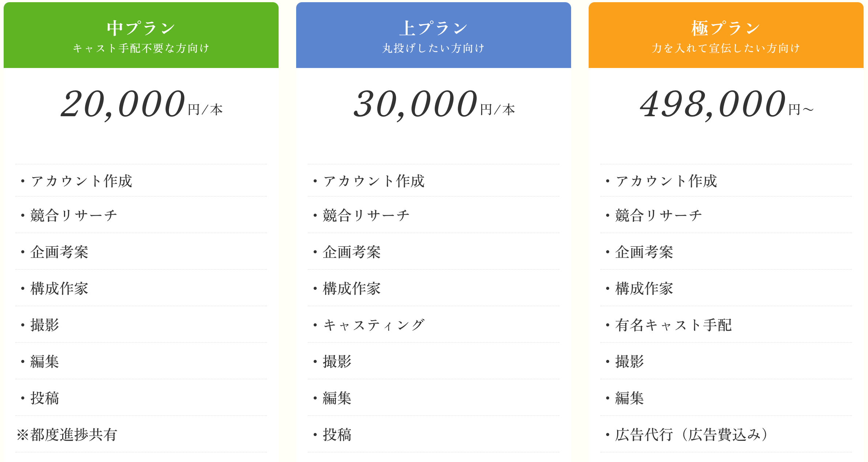Screen dimensions: 868x462
Task: Click 構成作家 in the 中プラン column
Action: pos(59,288)
